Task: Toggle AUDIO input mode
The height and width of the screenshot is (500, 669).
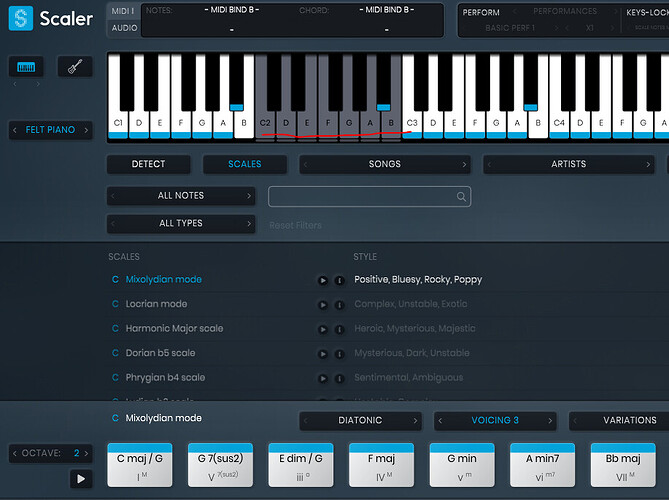Action: (124, 28)
